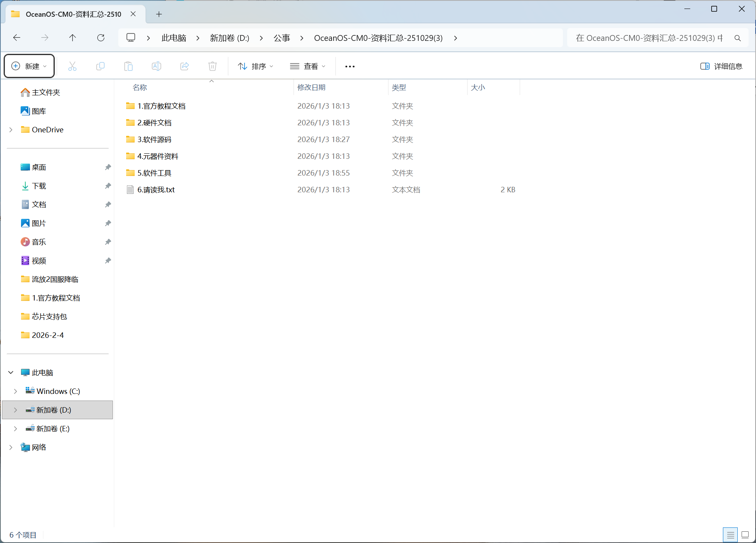Image resolution: width=756 pixels, height=543 pixels.
Task: Click 公事 in address breadcrumb
Action: 281,38
